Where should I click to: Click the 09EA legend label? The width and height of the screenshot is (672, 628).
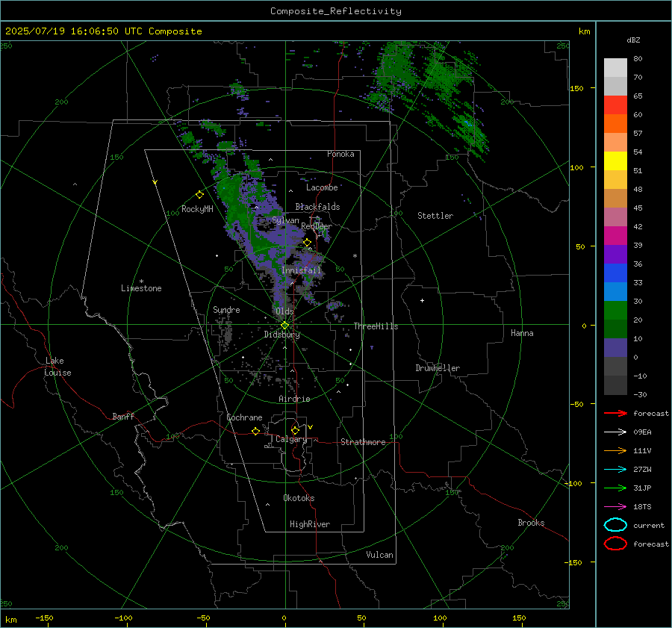(642, 432)
